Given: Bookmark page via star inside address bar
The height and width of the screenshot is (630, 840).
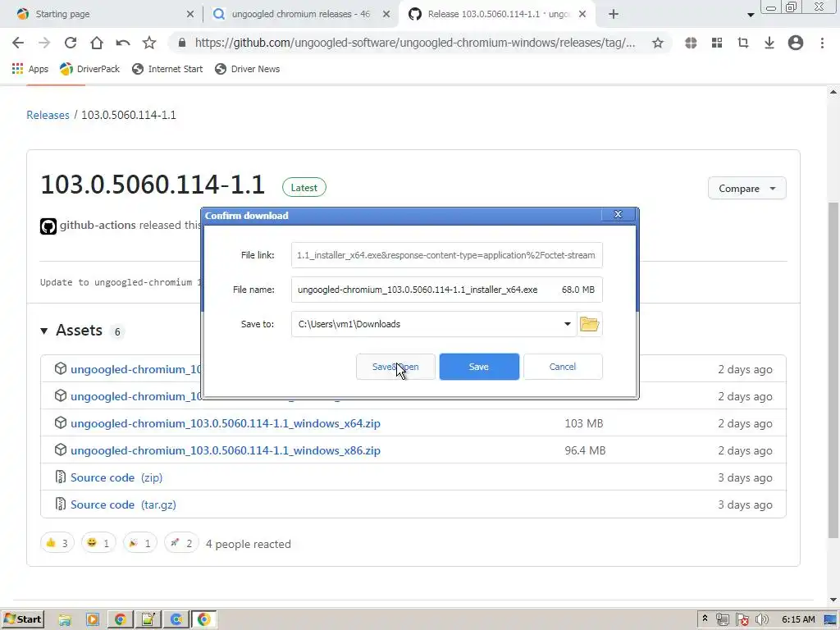Looking at the screenshot, I should point(657,43).
